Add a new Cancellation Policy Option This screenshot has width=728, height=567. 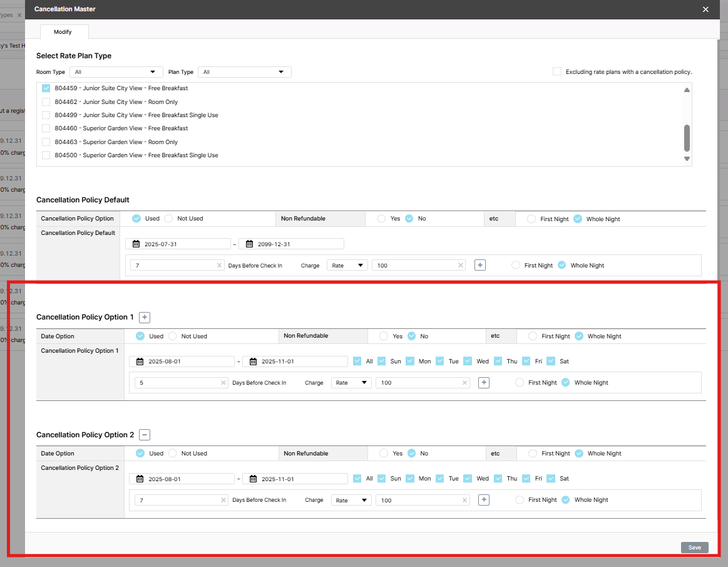[144, 317]
